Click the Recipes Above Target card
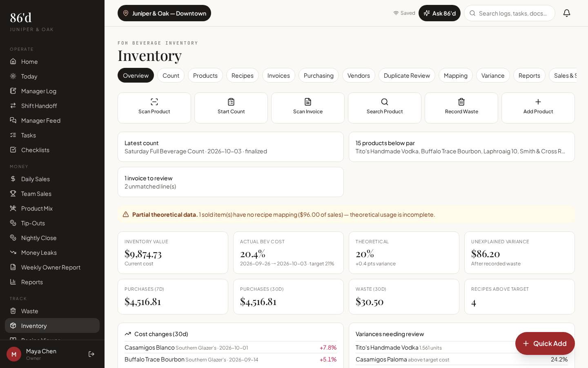 (519, 296)
